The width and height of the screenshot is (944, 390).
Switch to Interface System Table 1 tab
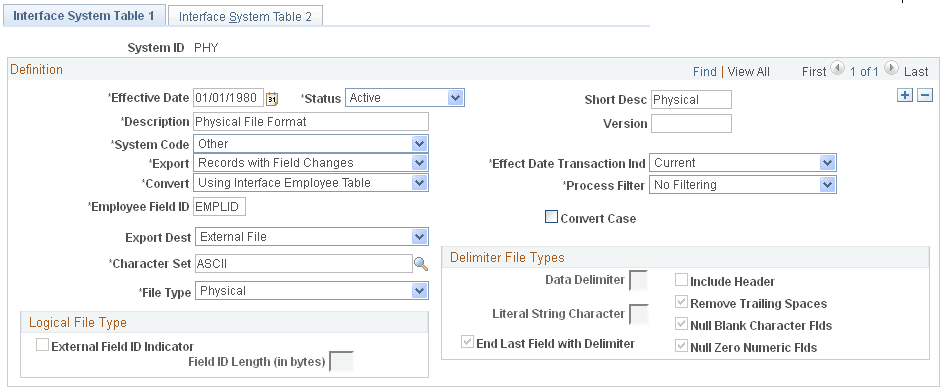coord(84,16)
